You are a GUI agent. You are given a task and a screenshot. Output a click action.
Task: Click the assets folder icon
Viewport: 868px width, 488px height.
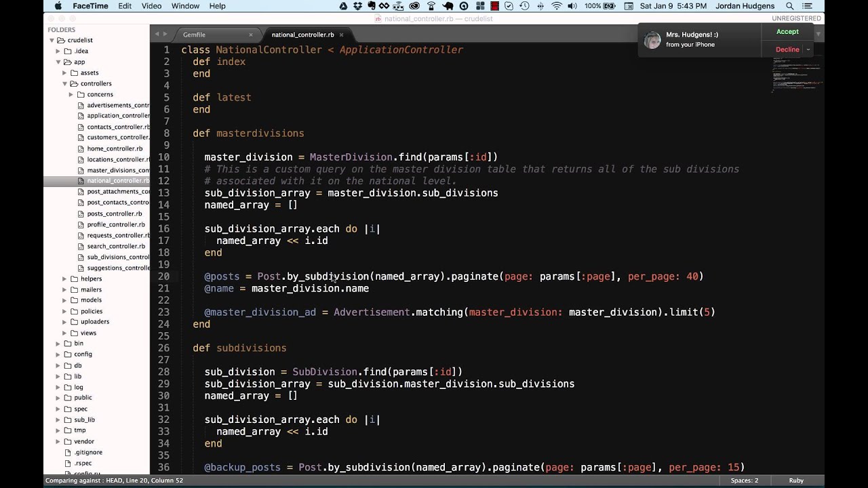tap(74, 73)
